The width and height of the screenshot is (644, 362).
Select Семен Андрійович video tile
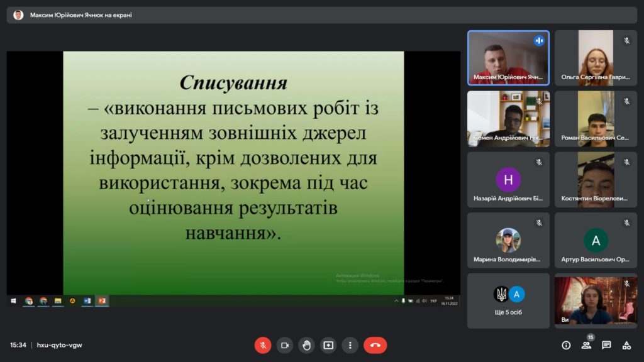click(x=508, y=119)
